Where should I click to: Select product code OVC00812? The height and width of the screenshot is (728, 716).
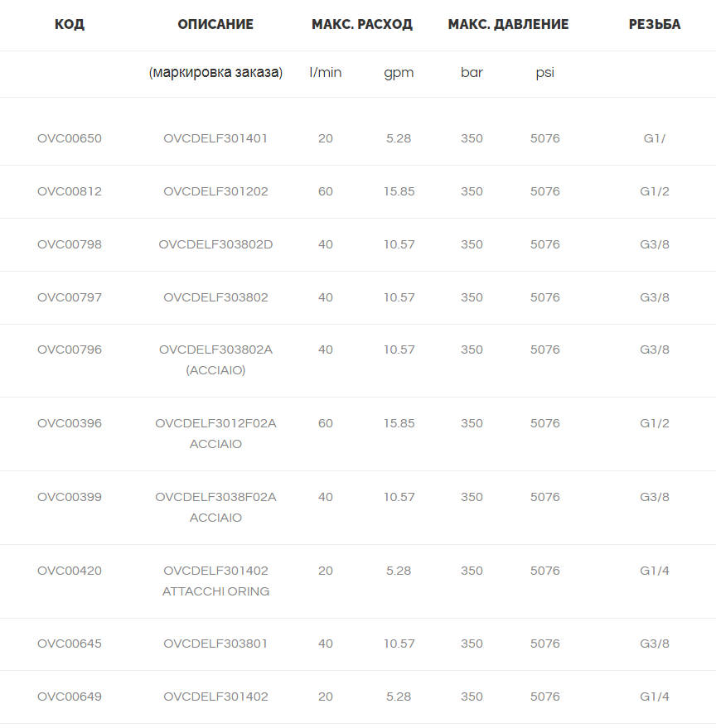click(x=70, y=191)
